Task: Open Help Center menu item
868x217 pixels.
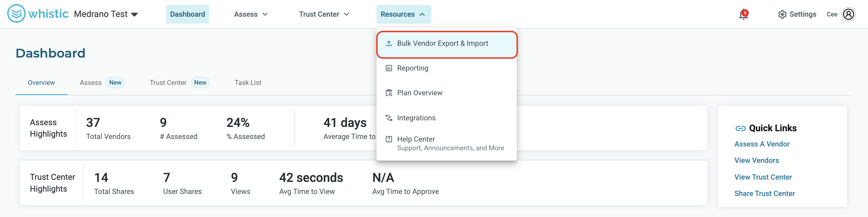Action: (x=446, y=143)
